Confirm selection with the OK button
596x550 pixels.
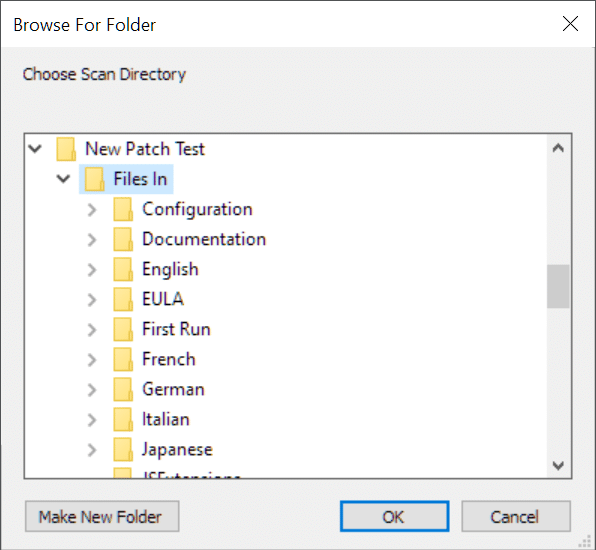(395, 517)
